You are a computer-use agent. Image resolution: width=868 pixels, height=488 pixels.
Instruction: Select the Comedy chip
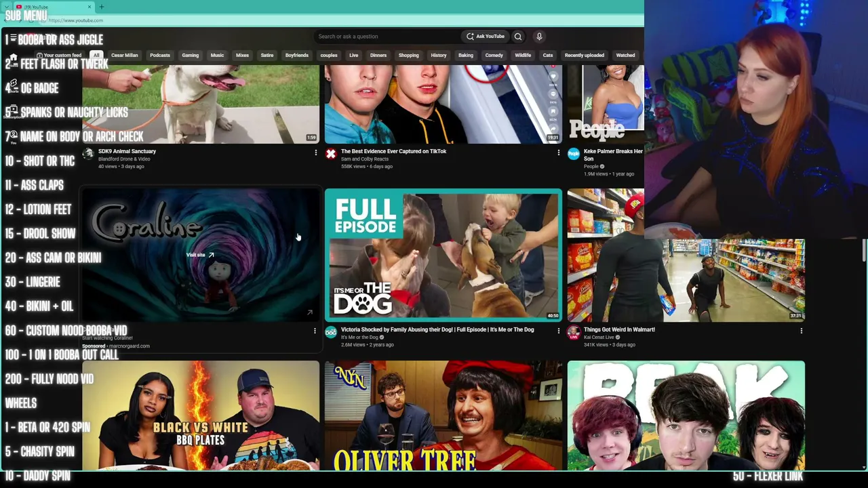tap(494, 56)
